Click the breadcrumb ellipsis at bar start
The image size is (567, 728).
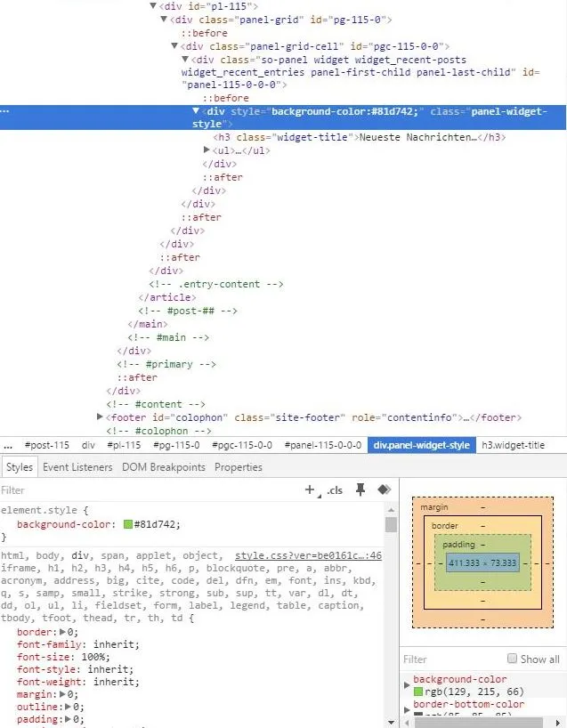pos(8,446)
